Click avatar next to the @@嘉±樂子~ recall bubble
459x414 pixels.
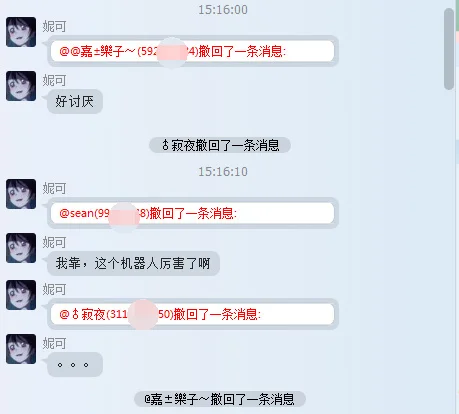(x=21, y=32)
